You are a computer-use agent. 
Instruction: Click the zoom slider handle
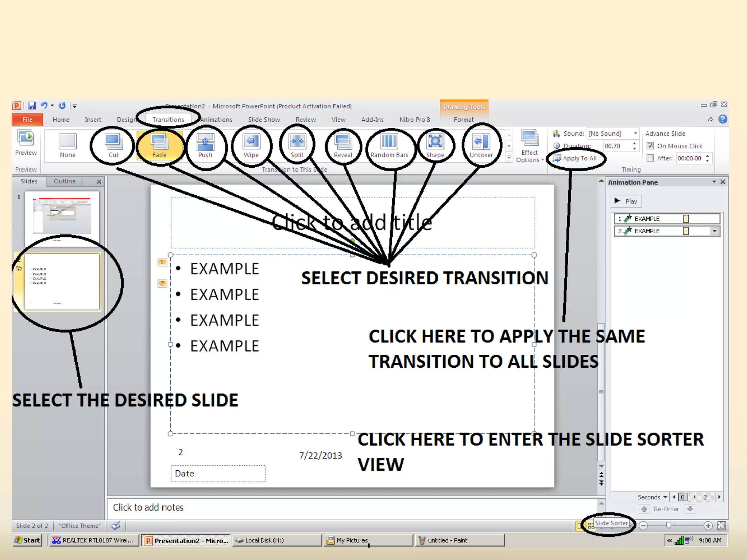668,525
